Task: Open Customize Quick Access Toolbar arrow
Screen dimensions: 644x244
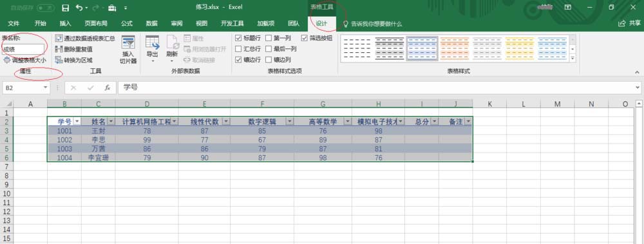Action: pos(126,8)
